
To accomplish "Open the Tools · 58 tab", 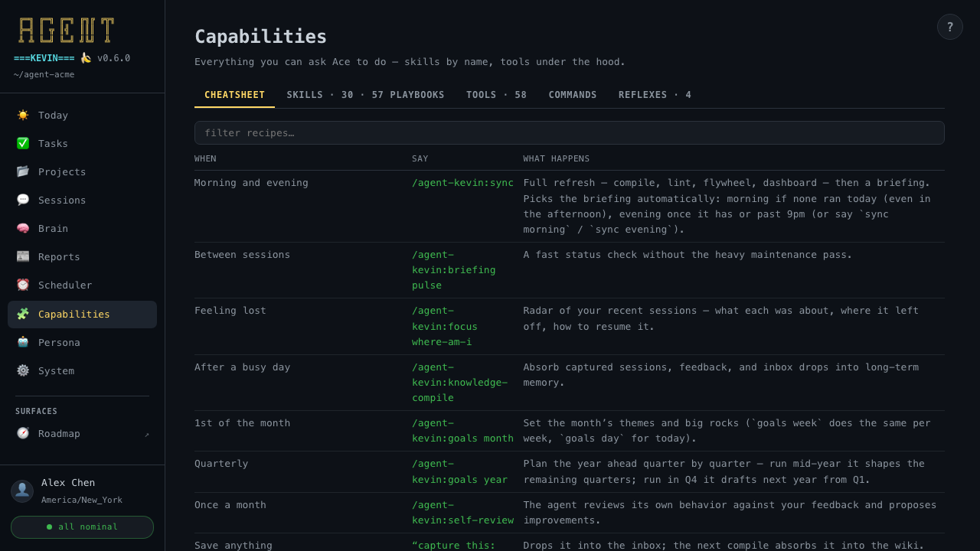I will click(497, 95).
